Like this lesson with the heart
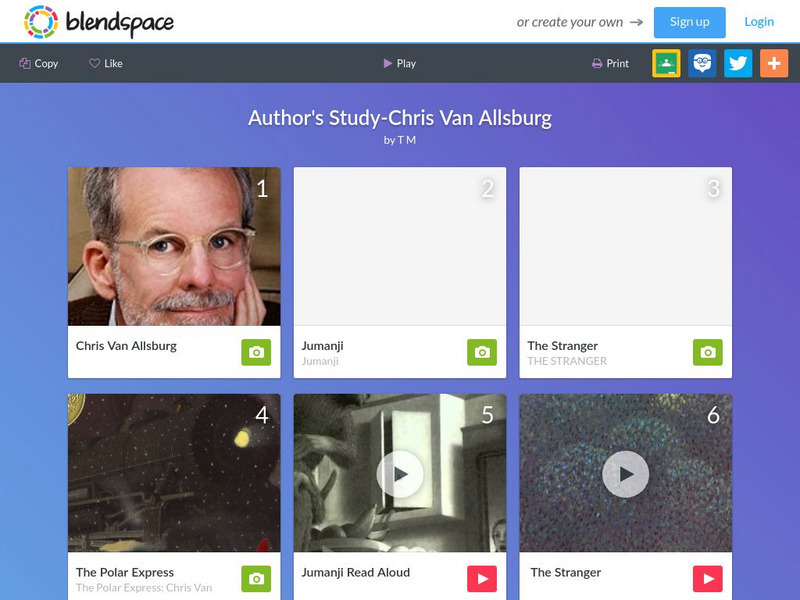800x600 pixels. 106,63
